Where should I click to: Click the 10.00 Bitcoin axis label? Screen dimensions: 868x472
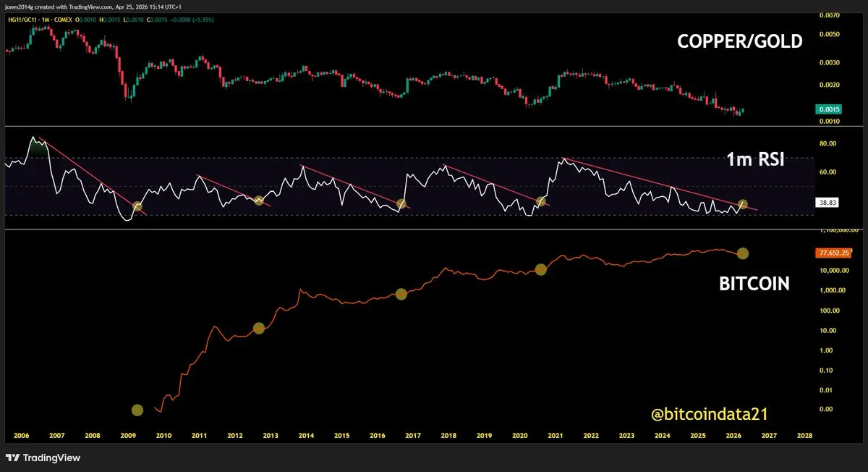tap(830, 331)
